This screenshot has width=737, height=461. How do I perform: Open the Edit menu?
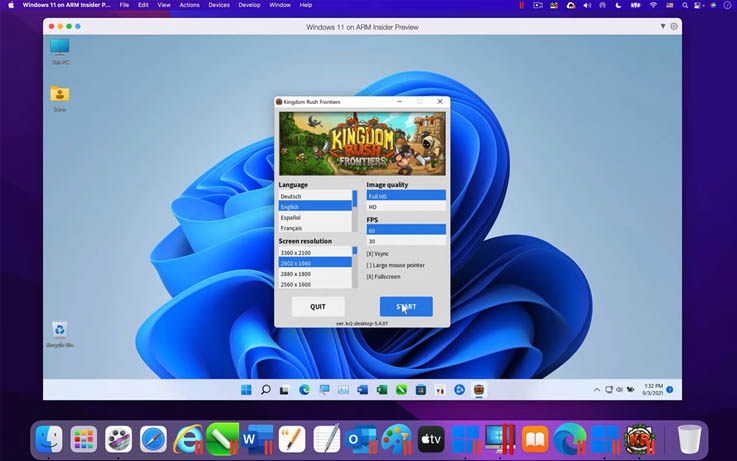click(143, 5)
